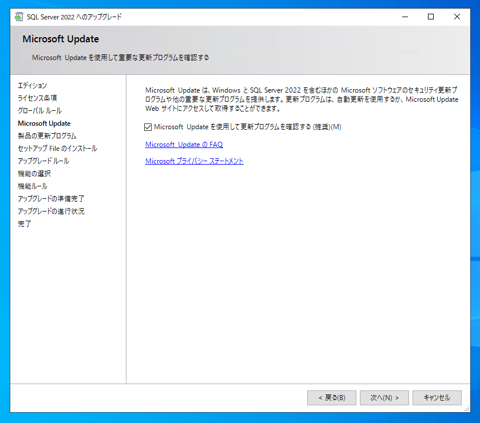Select the アップグレードの準備完了 step in sidebar
480x423 pixels.
tap(51, 199)
